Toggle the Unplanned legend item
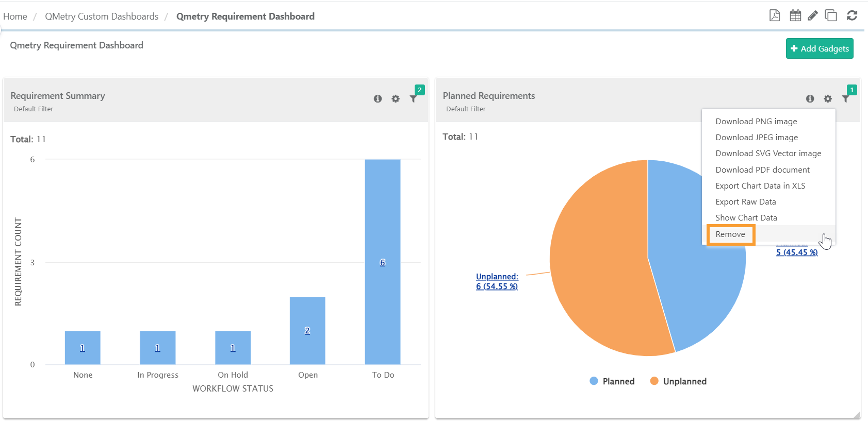 click(678, 381)
